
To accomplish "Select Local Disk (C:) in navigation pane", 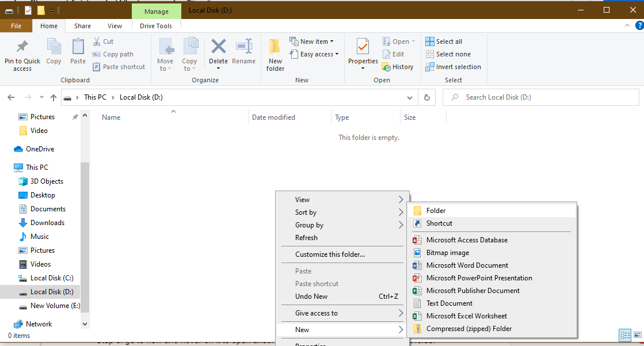I will (51, 278).
